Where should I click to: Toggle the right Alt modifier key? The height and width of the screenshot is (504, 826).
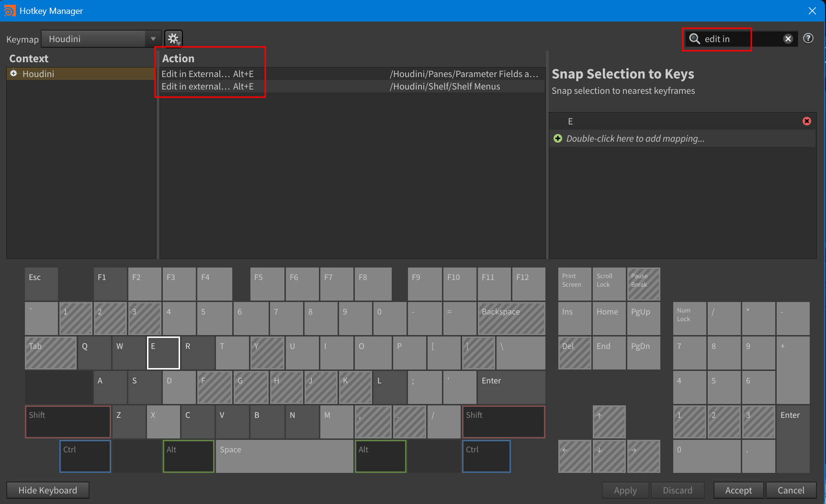[x=381, y=456]
